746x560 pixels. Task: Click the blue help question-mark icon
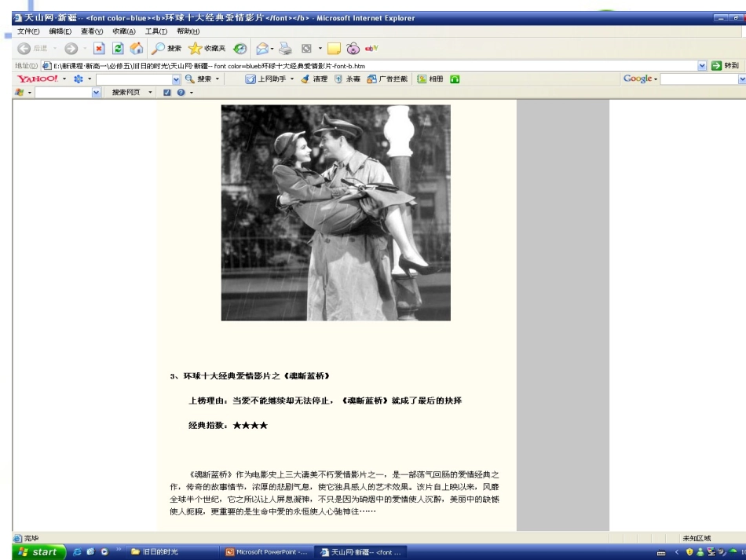coord(181,93)
